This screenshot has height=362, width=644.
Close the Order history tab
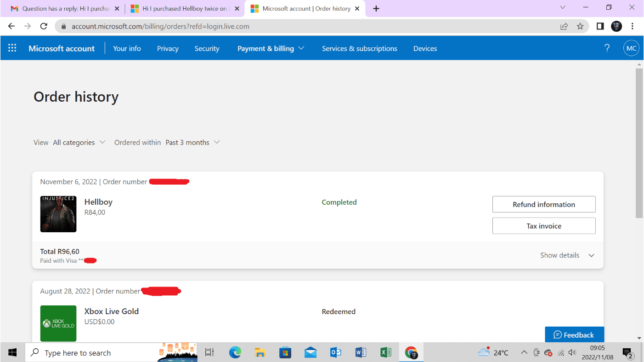(x=357, y=9)
